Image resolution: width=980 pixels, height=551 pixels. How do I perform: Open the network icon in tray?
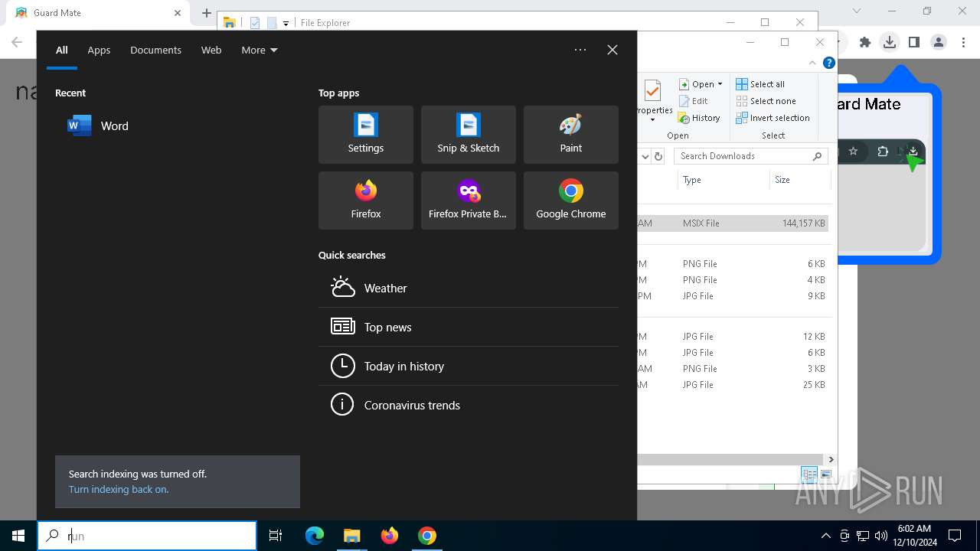click(x=862, y=536)
